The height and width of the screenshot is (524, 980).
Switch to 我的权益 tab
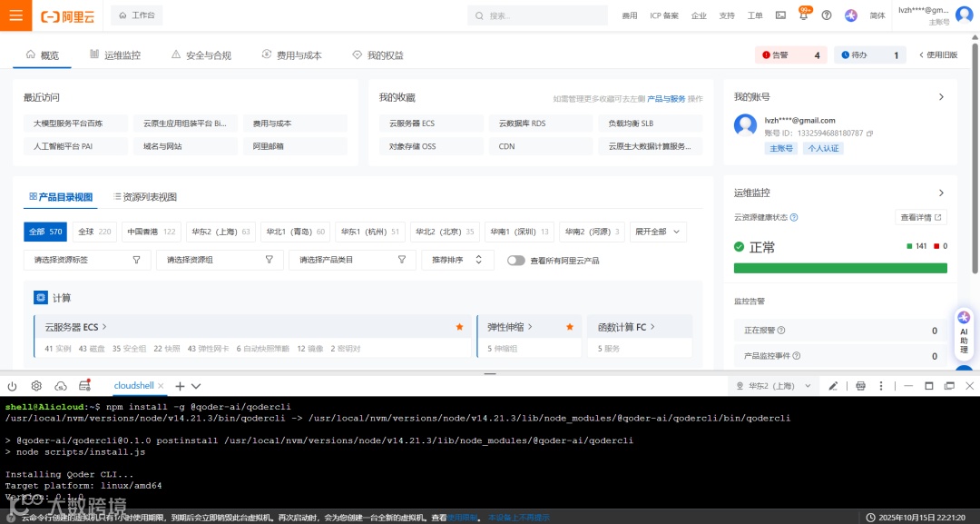tap(378, 55)
